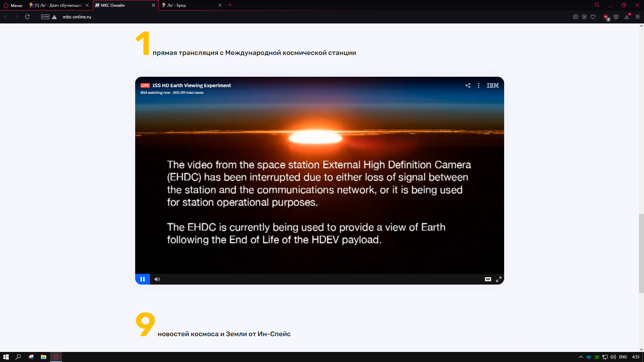Open the video in fullscreen

tap(499, 279)
